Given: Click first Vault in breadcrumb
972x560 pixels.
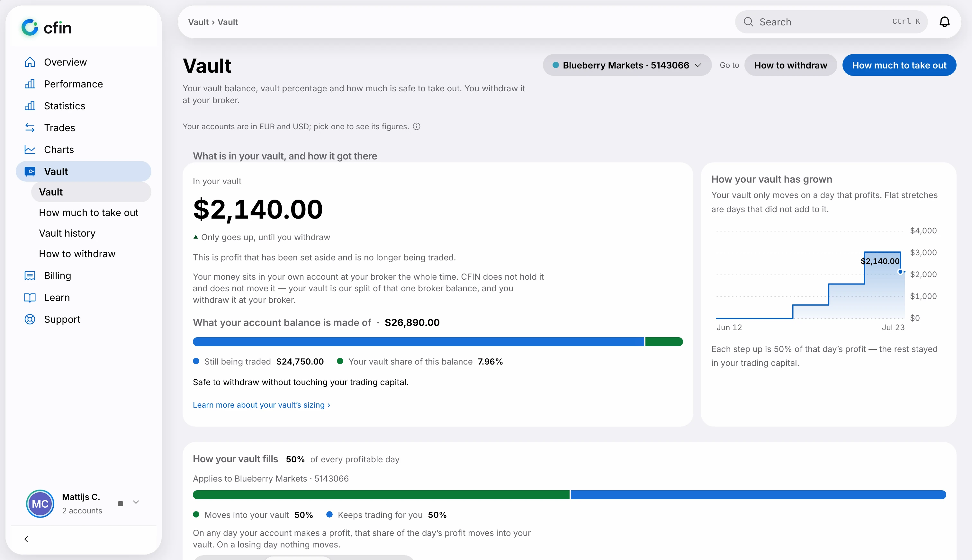Looking at the screenshot, I should 198,22.
